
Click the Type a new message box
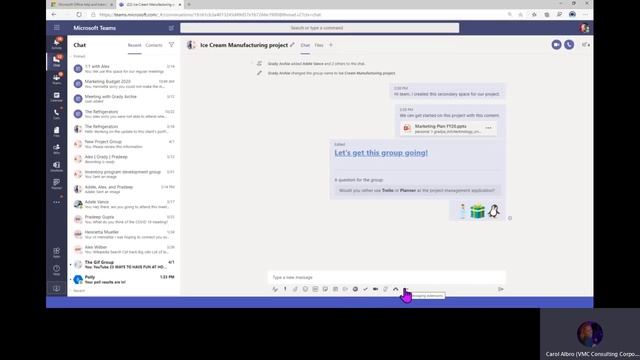click(386, 277)
